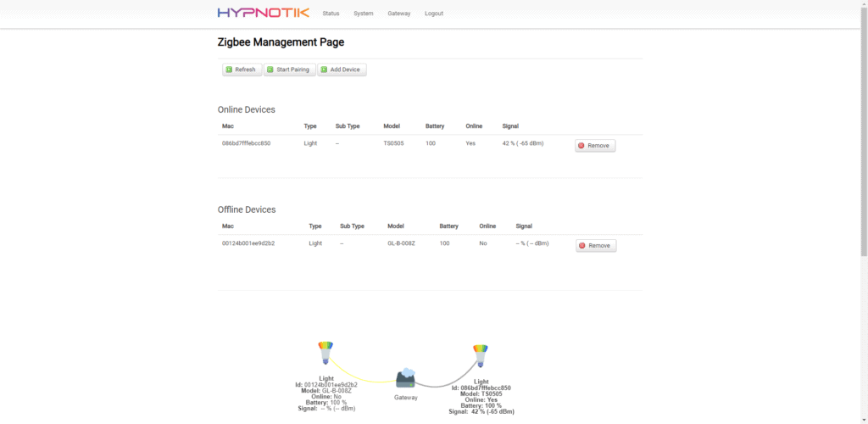Click the Gateway label in diagram
The height and width of the screenshot is (424, 868).
click(406, 398)
